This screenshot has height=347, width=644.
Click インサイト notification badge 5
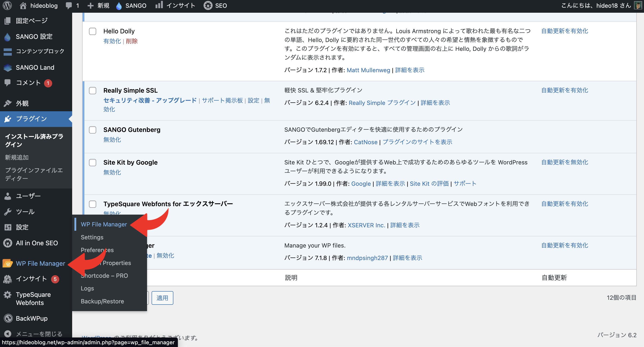55,279
